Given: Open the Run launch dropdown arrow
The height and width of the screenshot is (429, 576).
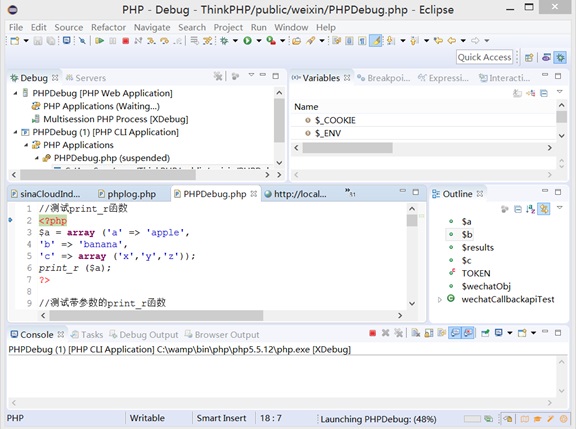Looking at the screenshot, I should pos(259,41).
